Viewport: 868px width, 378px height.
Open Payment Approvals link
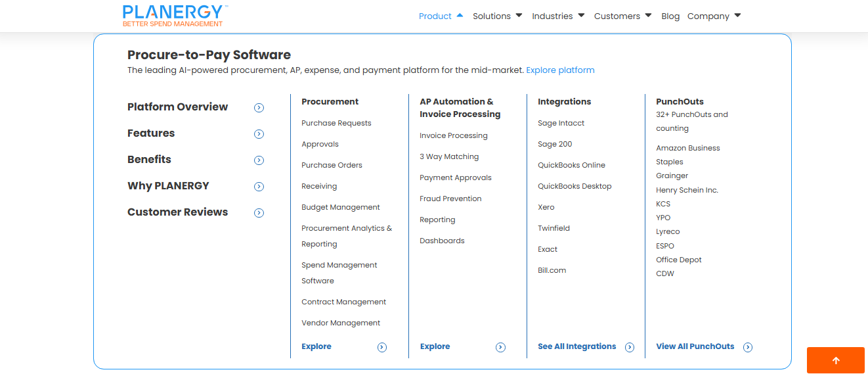(456, 177)
